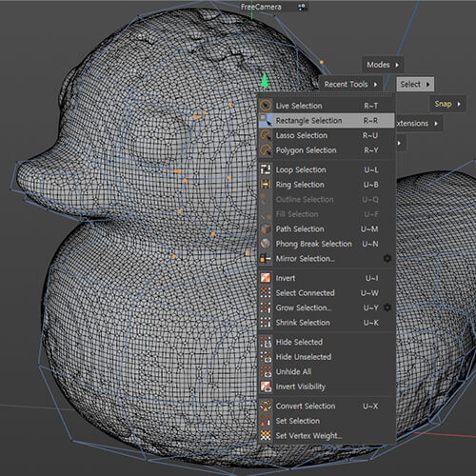
Task: Click the Hide Selected entry
Action: (327, 342)
